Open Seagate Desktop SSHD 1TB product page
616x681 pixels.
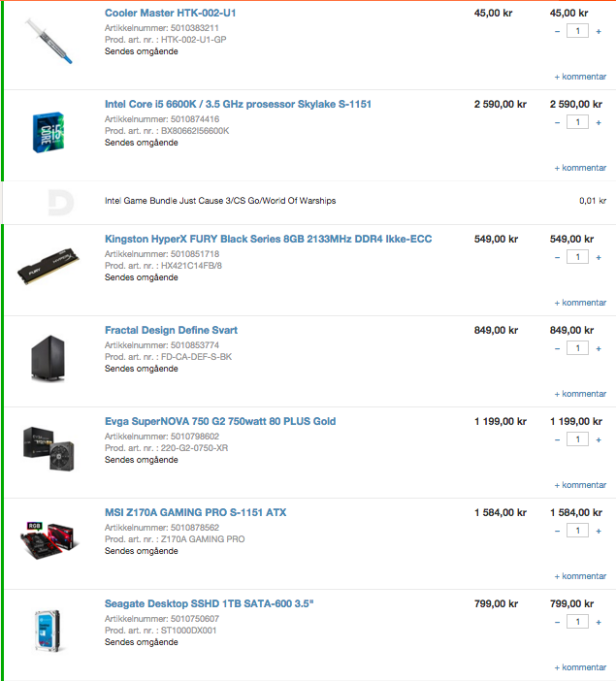coord(209,603)
